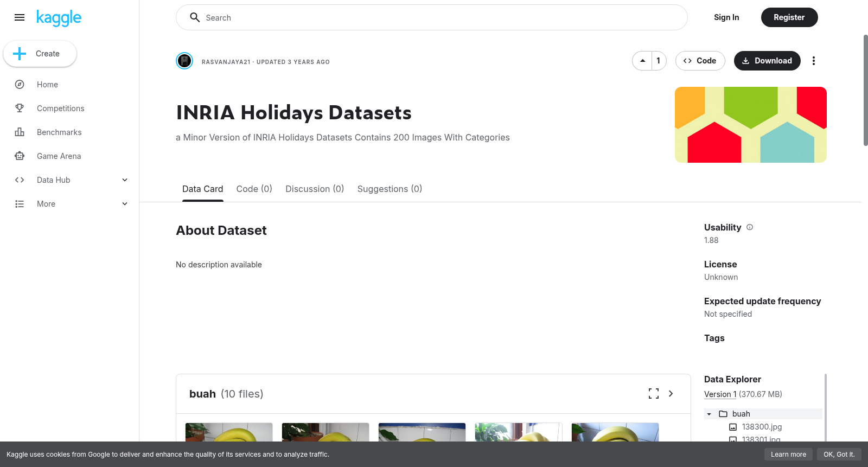Click the upvote arrow icon
The height and width of the screenshot is (467, 868).
[642, 61]
